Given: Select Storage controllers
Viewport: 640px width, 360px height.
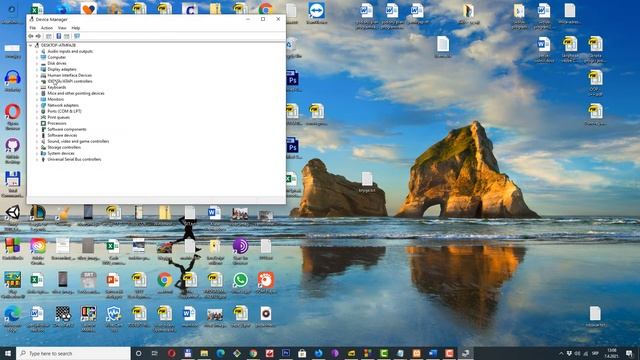Looking at the screenshot, I should click(x=64, y=147).
